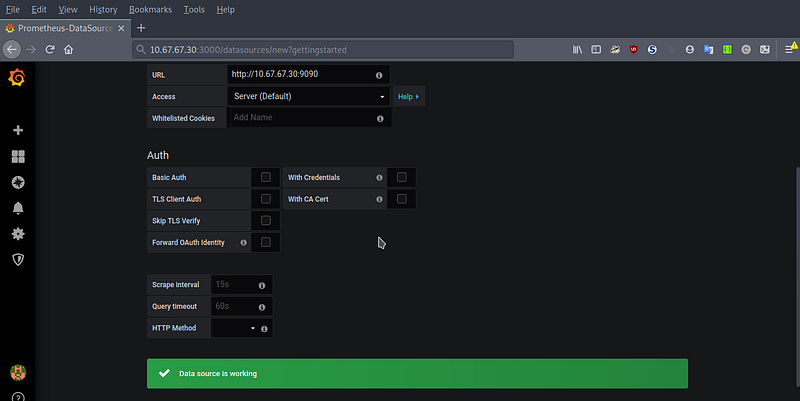Open the Alerting bell icon in sidebar
The width and height of the screenshot is (800, 401).
(18, 208)
